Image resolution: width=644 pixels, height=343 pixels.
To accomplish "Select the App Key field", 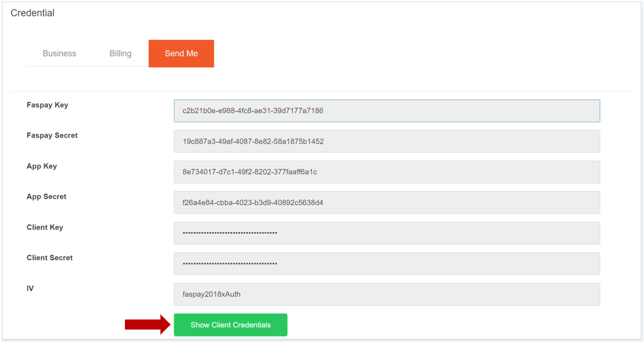I will coord(387,172).
